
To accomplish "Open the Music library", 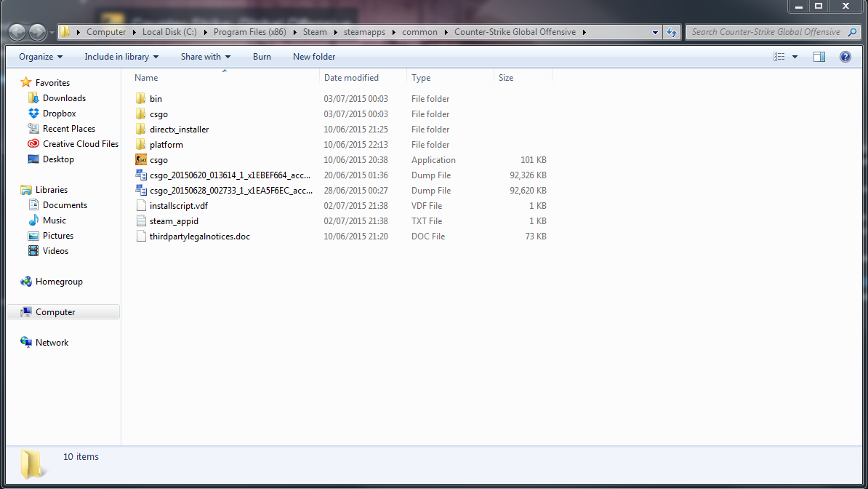I will point(47,220).
